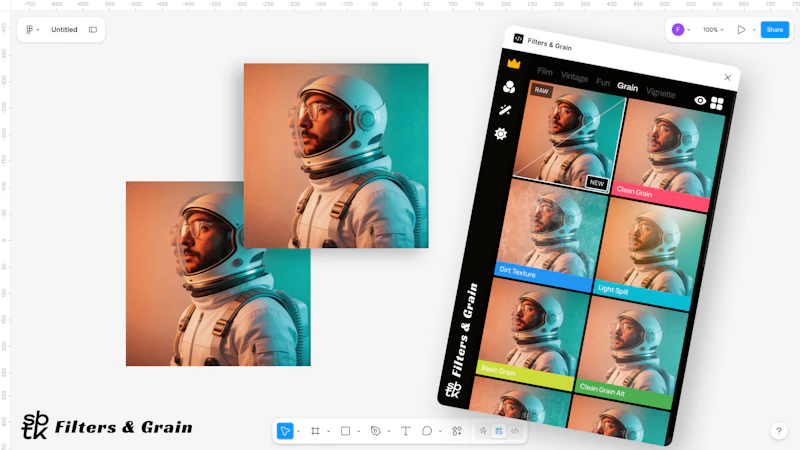Image resolution: width=800 pixels, height=450 pixels.
Task: Click the Untitled file name
Action: 64,30
